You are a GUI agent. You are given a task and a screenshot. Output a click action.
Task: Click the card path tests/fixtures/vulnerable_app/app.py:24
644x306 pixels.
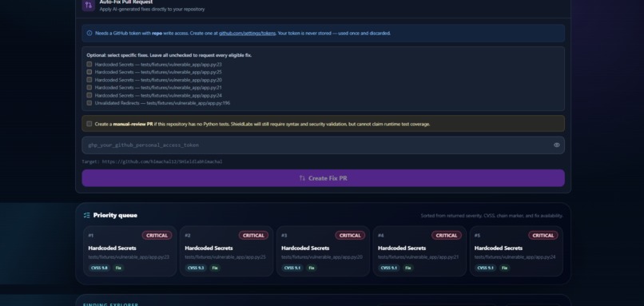tap(515, 257)
